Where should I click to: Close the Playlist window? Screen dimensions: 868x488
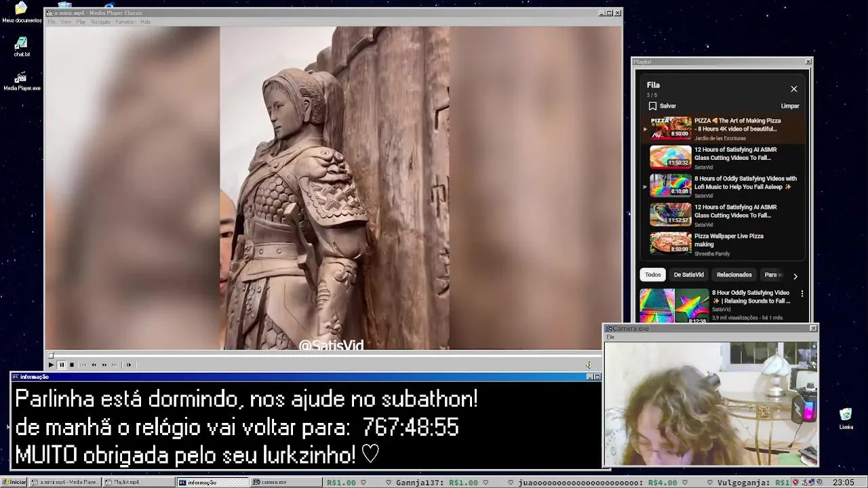[808, 62]
